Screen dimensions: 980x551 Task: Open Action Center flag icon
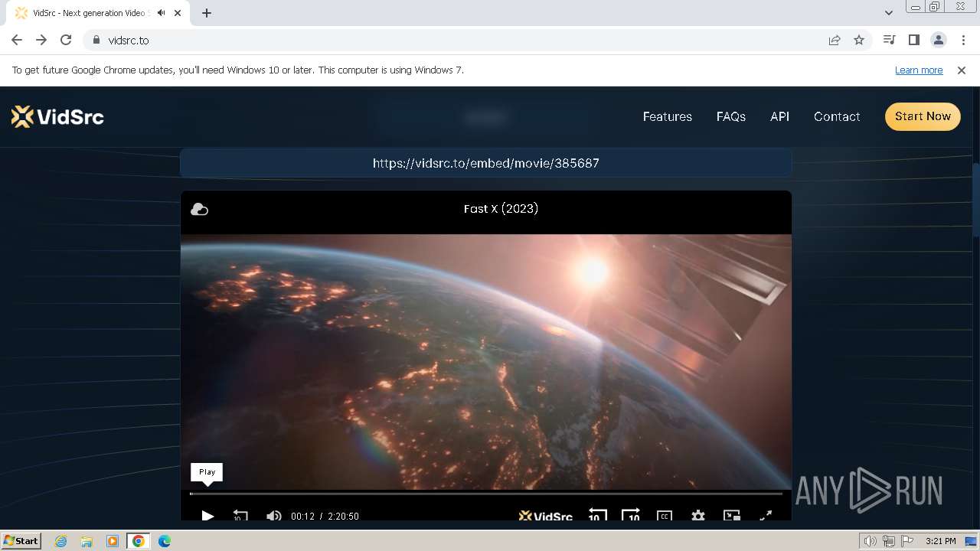pos(907,541)
